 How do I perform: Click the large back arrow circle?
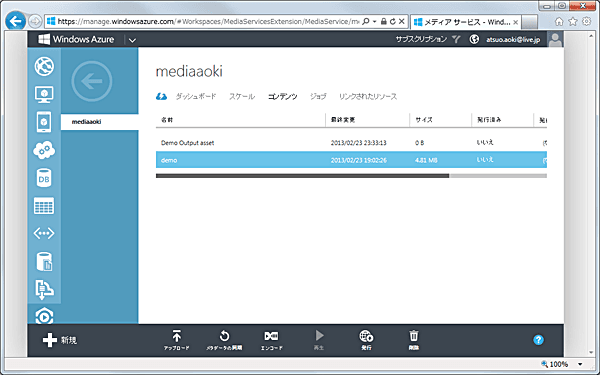pos(91,81)
